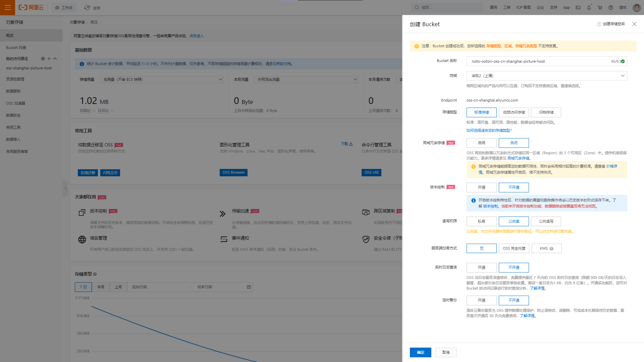Select 标准存储 storage type
Image resolution: width=644 pixels, height=362 pixels.
pyautogui.click(x=481, y=112)
